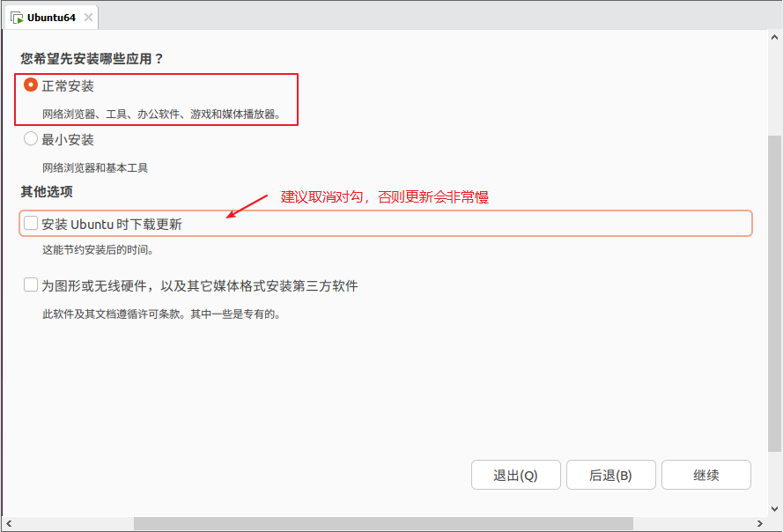Viewport: 783px width, 532px height.
Task: Click the text 此软件及其文档遵循许可条款
Action: (110, 314)
